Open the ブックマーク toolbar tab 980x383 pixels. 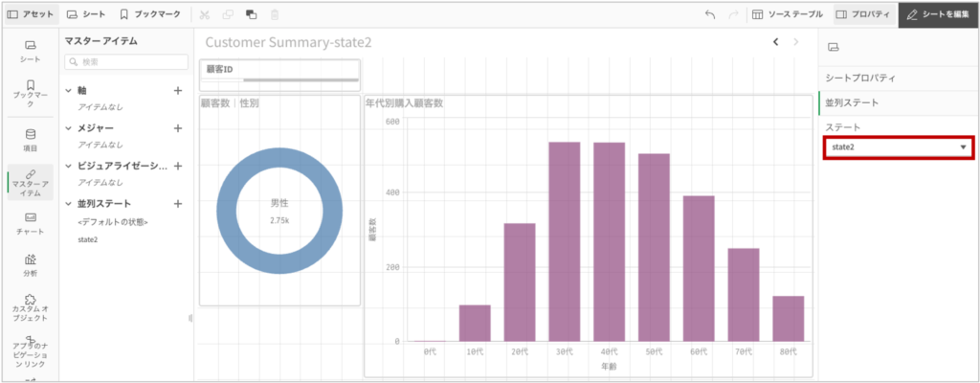click(149, 15)
